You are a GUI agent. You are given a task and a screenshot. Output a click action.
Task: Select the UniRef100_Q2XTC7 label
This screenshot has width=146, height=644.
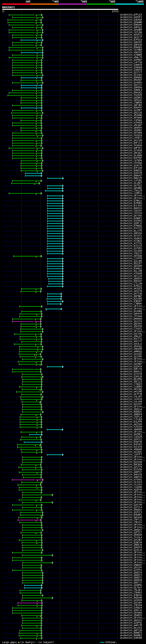click(131, 72)
